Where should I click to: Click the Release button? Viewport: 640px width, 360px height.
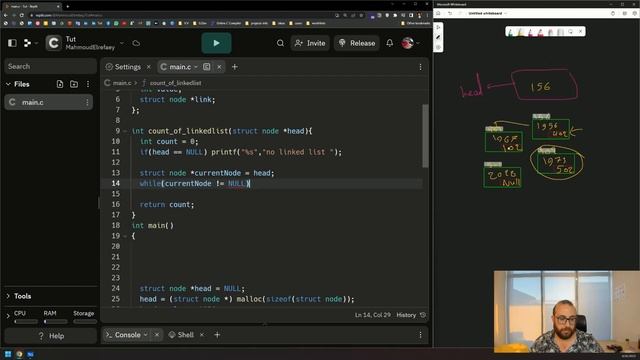point(357,43)
